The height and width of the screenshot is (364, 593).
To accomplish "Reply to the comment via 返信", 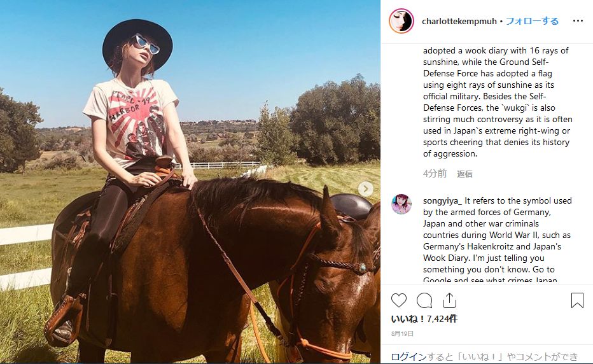I will pyautogui.click(x=464, y=174).
